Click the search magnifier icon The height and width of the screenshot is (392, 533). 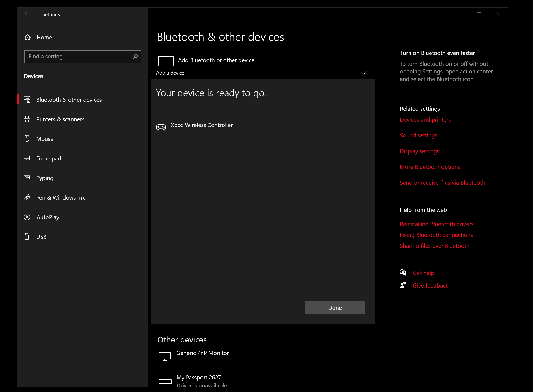coord(135,57)
